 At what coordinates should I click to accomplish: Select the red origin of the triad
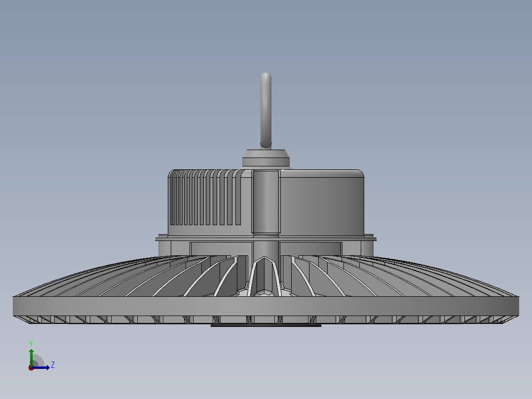(x=31, y=368)
